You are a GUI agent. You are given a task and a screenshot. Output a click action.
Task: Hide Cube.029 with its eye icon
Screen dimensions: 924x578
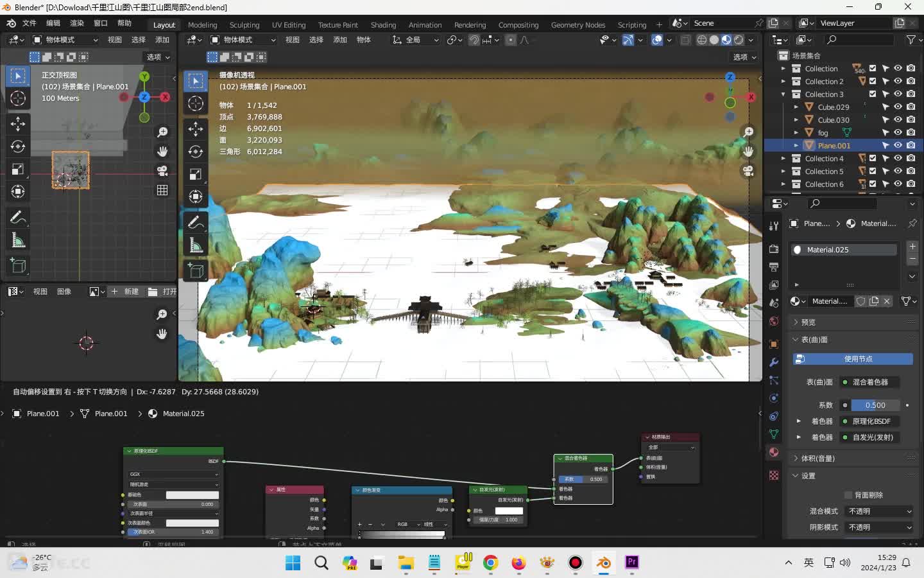tap(898, 107)
